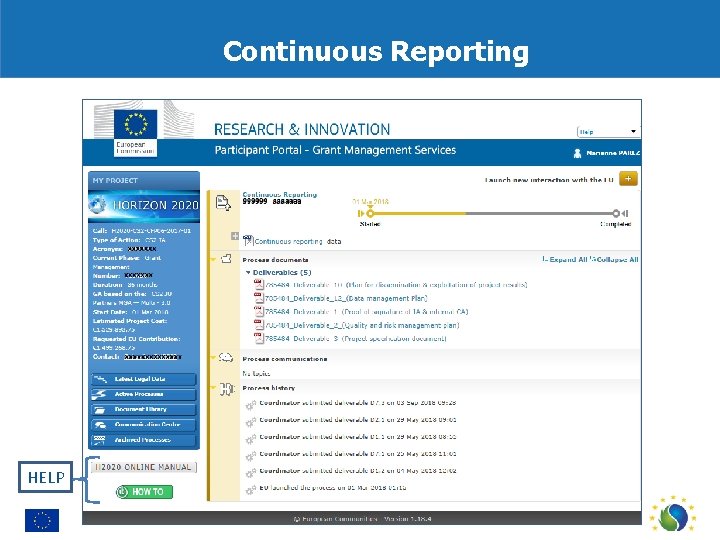This screenshot has height=540, width=720.
Task: Collapse the Process documents section arrow
Action: 214,259
